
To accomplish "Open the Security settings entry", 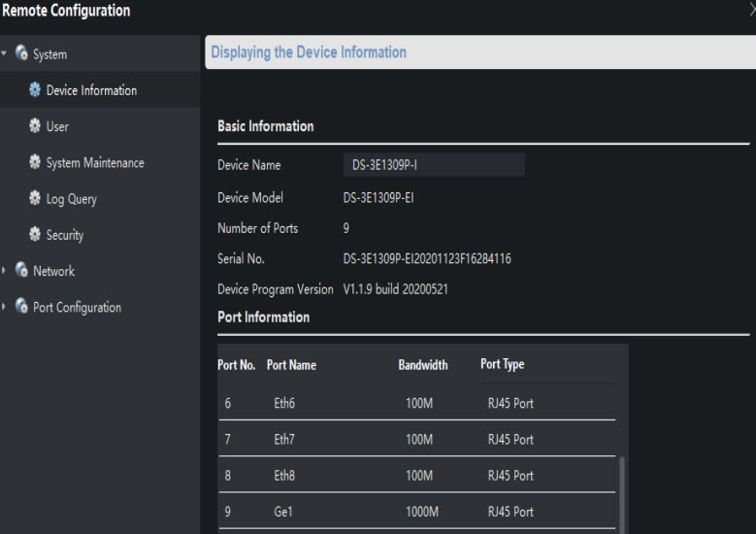I will tap(65, 235).
